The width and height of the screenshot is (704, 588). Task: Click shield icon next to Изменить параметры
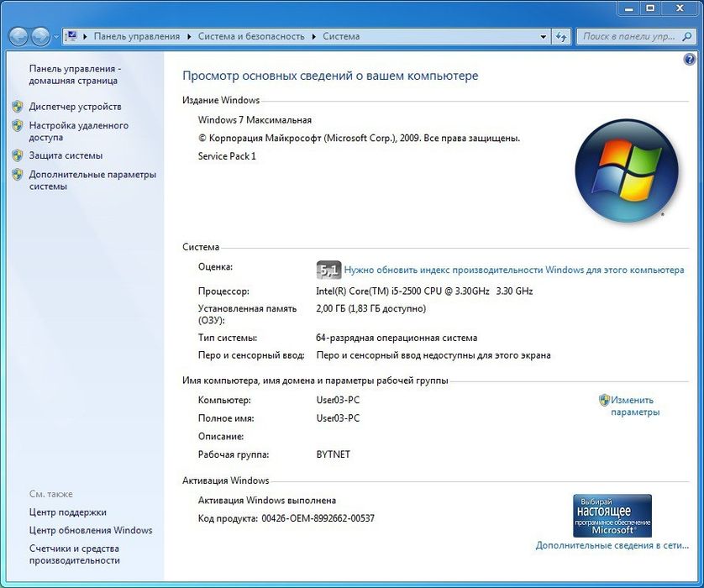click(x=604, y=400)
